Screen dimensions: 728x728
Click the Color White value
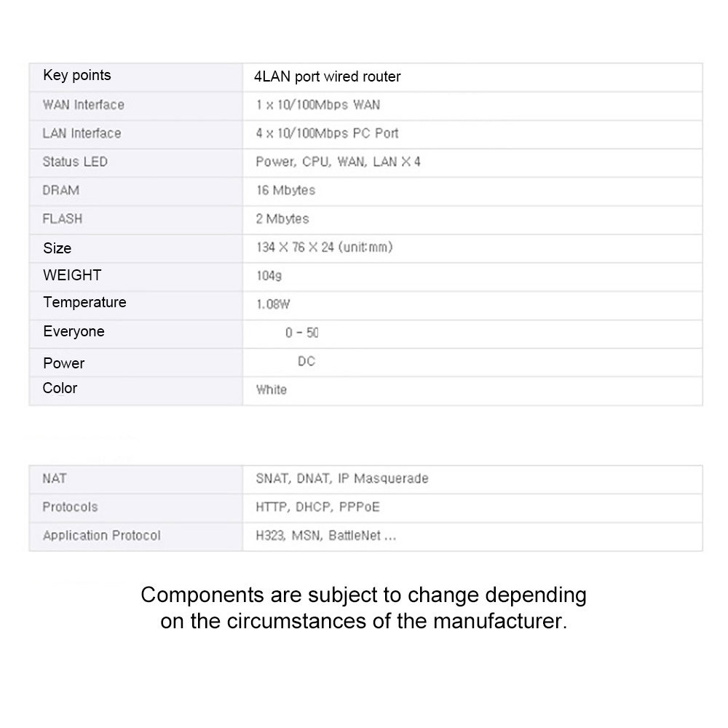(272, 389)
